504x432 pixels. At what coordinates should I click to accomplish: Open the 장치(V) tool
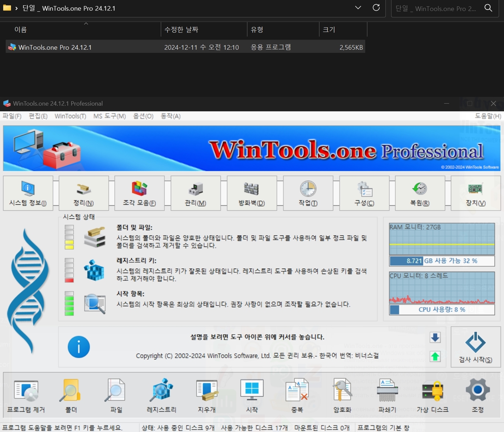pyautogui.click(x=476, y=193)
